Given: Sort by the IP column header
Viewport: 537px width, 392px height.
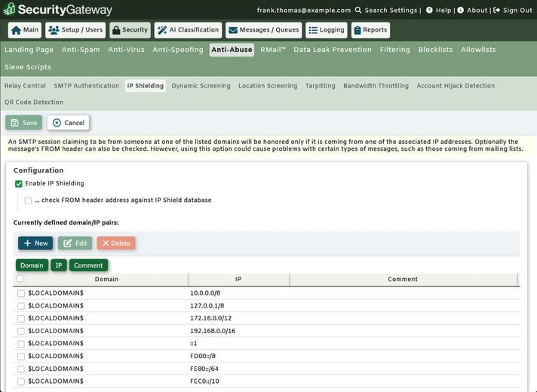Looking at the screenshot, I should (x=238, y=279).
